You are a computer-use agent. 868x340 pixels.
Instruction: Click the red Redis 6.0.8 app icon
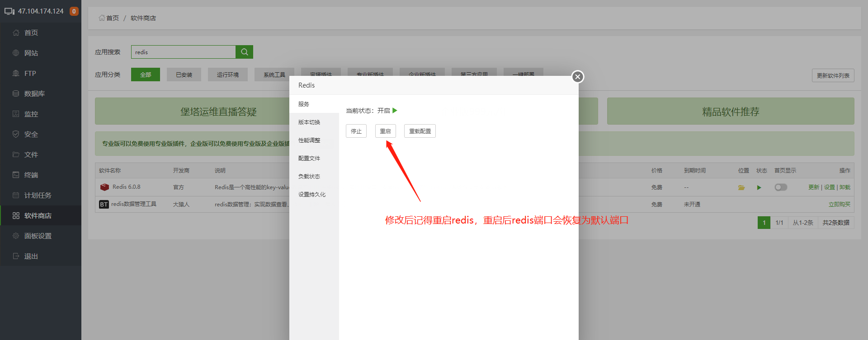tap(104, 187)
